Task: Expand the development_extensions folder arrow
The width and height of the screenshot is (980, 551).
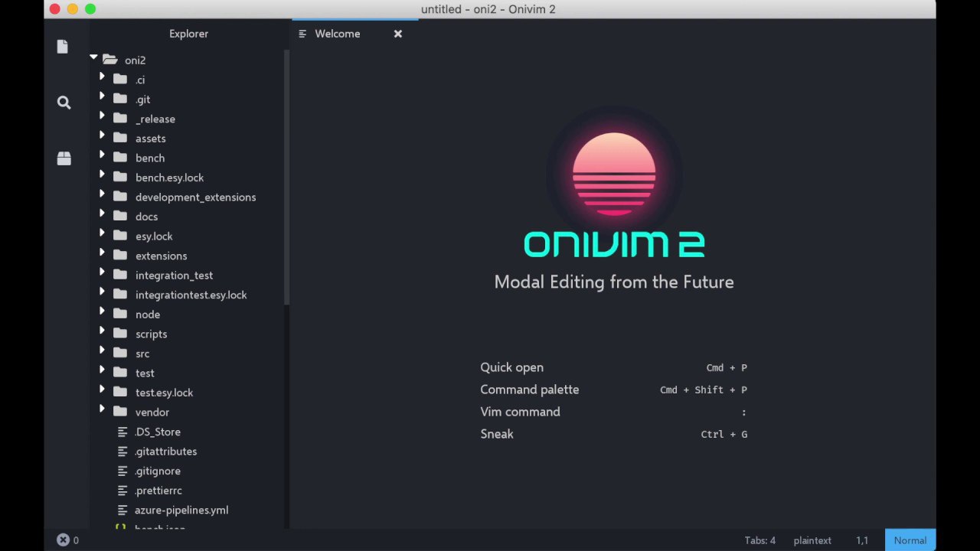Action: pyautogui.click(x=102, y=194)
